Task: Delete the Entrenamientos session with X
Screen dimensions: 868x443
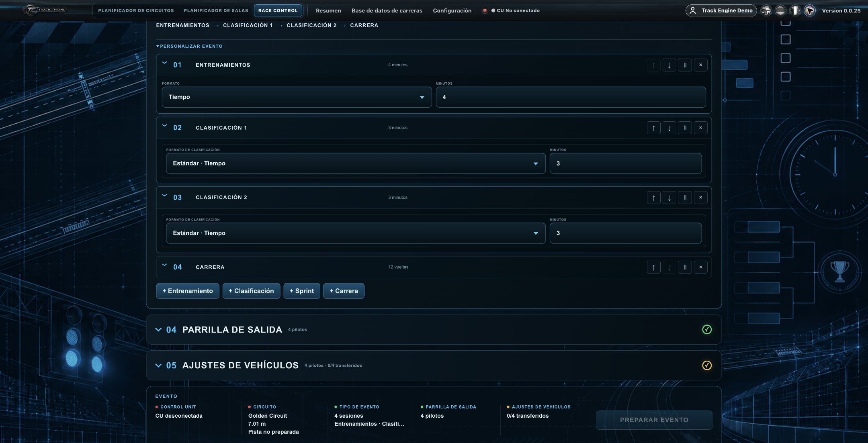Action: point(700,65)
